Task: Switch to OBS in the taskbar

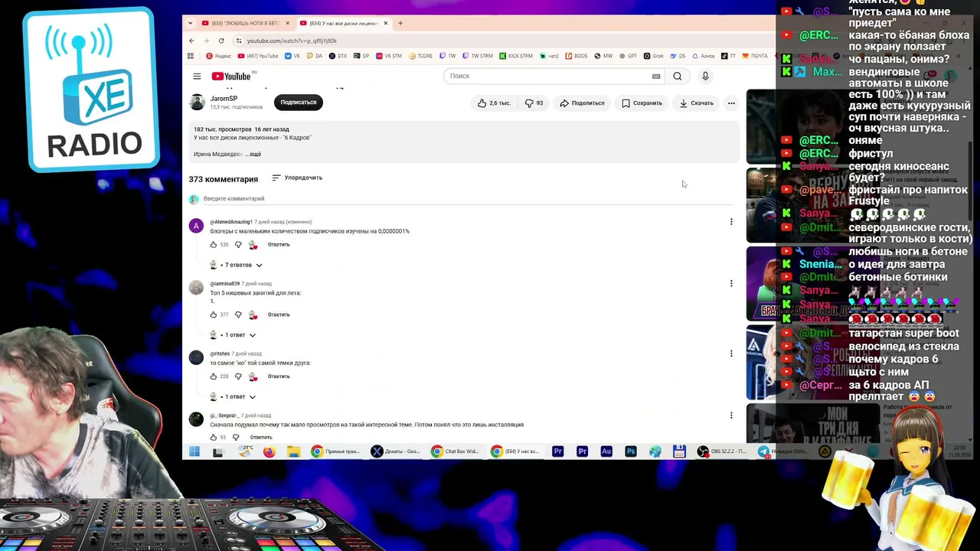Action: [721, 452]
